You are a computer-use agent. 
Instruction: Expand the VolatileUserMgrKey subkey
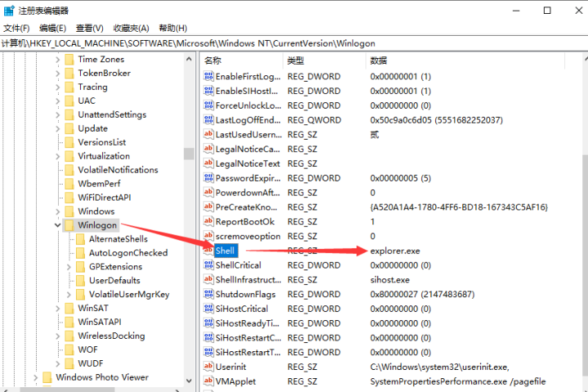point(69,295)
